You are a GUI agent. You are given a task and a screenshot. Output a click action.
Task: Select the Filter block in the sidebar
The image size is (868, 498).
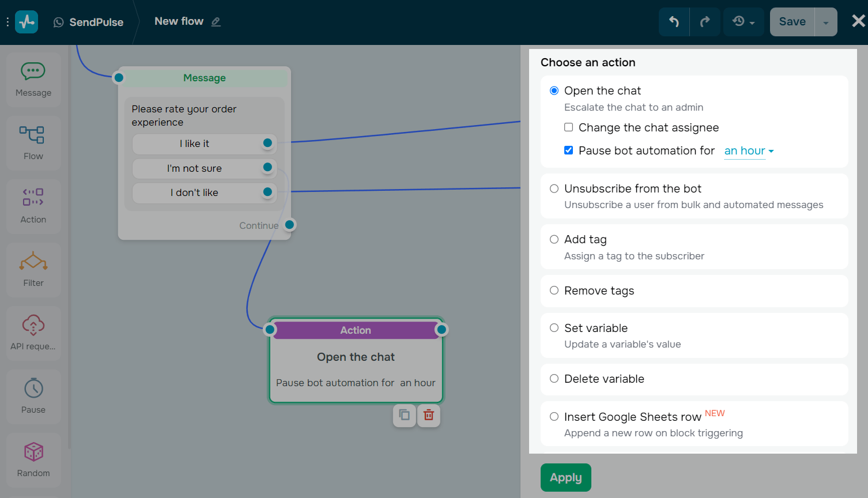(x=33, y=269)
